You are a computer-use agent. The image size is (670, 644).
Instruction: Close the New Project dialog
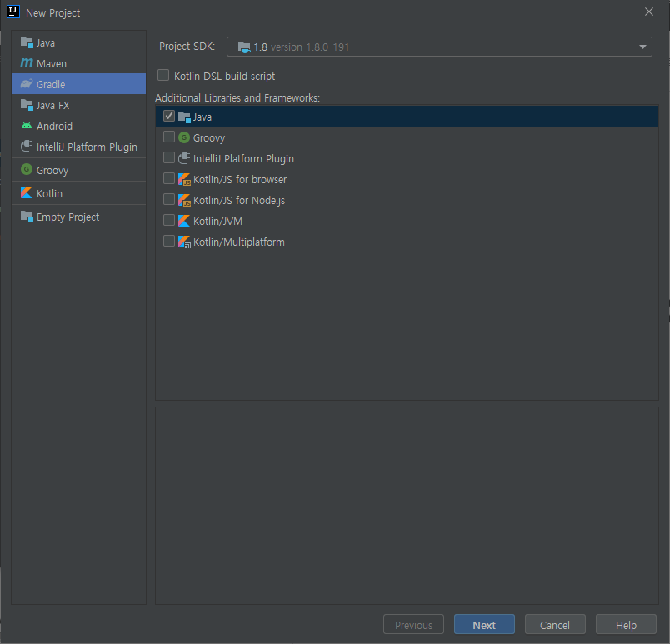click(649, 12)
